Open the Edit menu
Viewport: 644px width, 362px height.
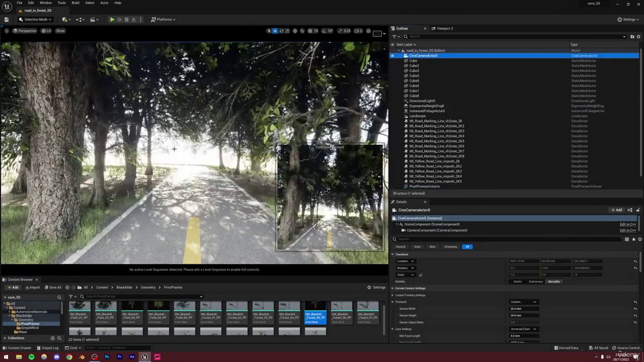pyautogui.click(x=31, y=3)
